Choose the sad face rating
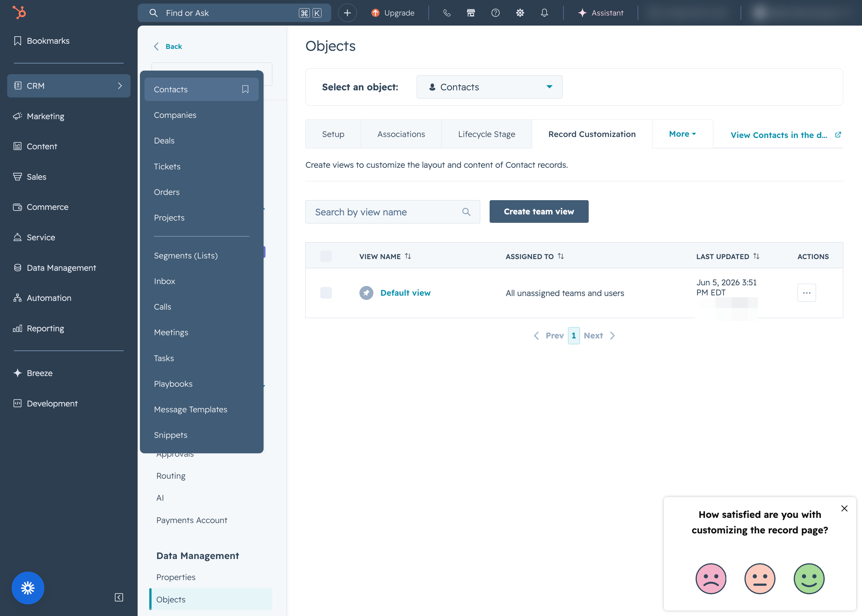 711,578
